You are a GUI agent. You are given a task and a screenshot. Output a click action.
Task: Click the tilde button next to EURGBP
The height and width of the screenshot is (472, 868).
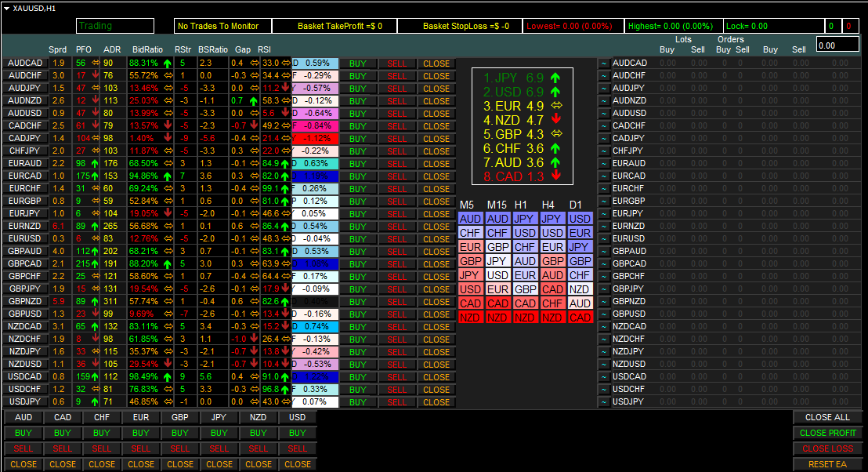604,201
